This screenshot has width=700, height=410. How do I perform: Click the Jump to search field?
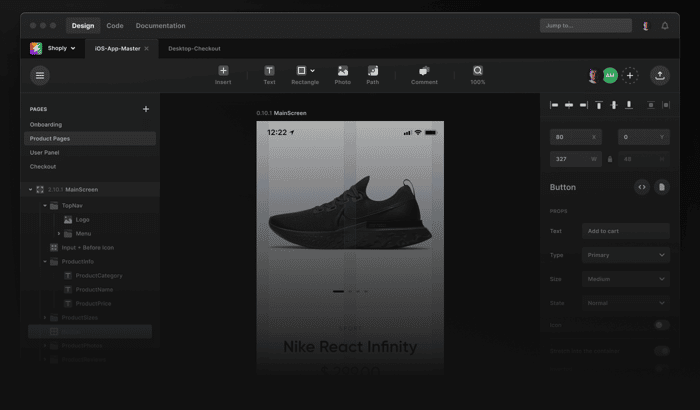point(586,25)
